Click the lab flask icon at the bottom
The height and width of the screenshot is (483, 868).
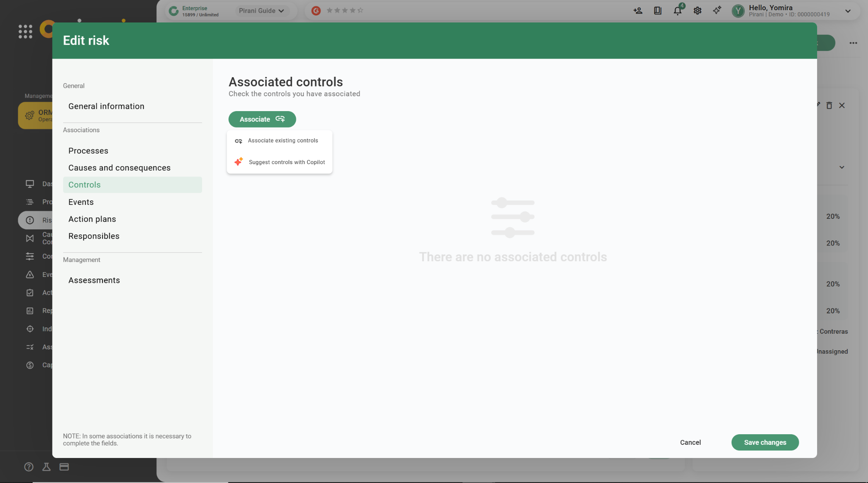point(47,467)
